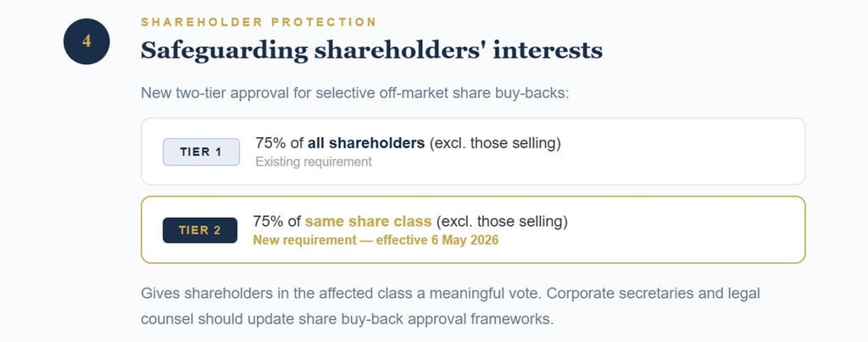
Task: Click 'New requirement — effective 6 May 2026'
Action: tap(376, 240)
